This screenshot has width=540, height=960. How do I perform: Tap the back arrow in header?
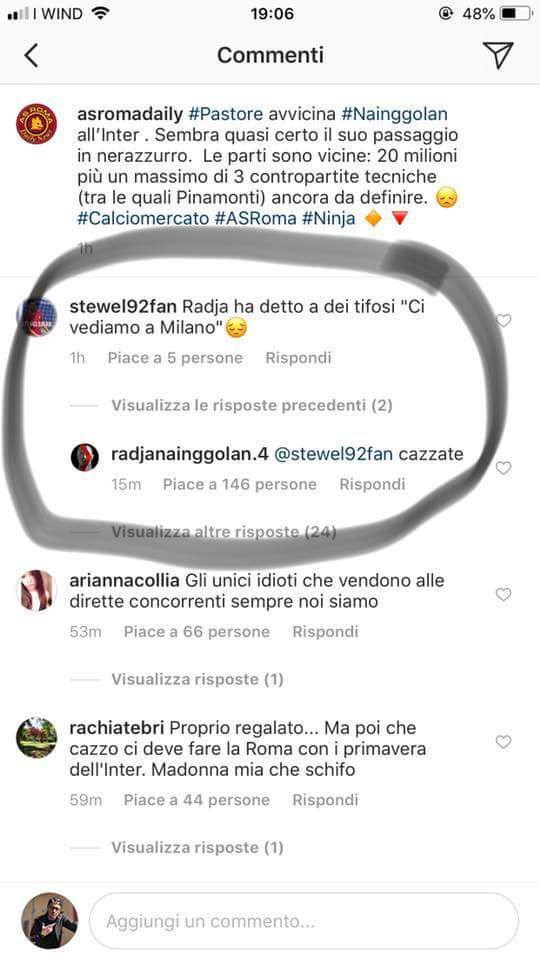[x=31, y=56]
